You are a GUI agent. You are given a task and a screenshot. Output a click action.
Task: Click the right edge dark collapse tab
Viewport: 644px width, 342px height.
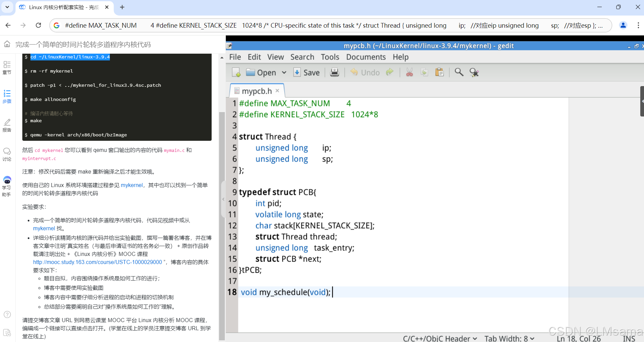pos(642,101)
